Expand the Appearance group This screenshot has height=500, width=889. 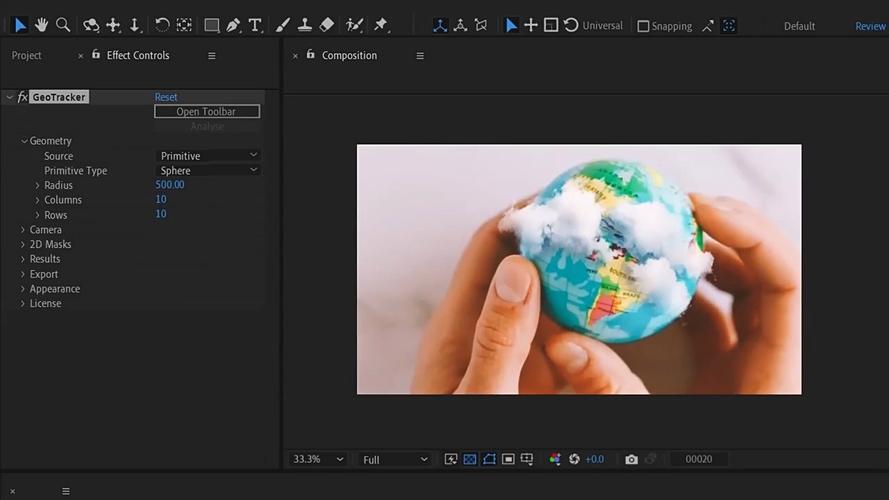(23, 289)
